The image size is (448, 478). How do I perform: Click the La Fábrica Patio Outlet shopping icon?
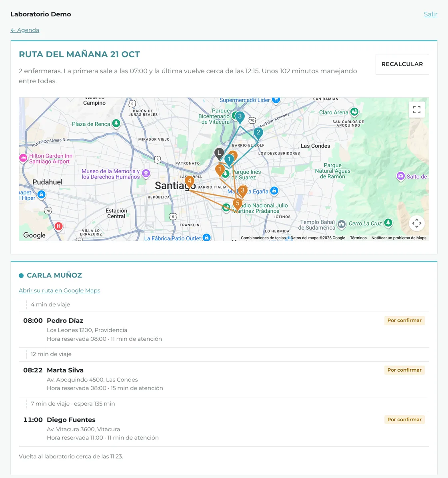[x=207, y=237]
